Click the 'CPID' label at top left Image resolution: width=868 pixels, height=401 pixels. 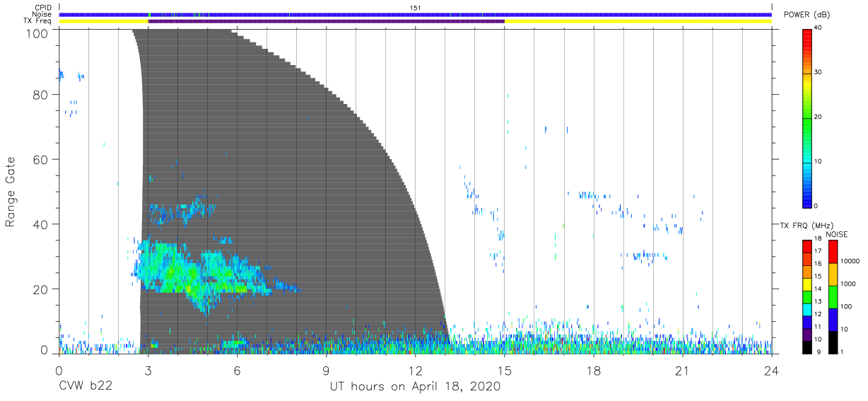coord(43,8)
